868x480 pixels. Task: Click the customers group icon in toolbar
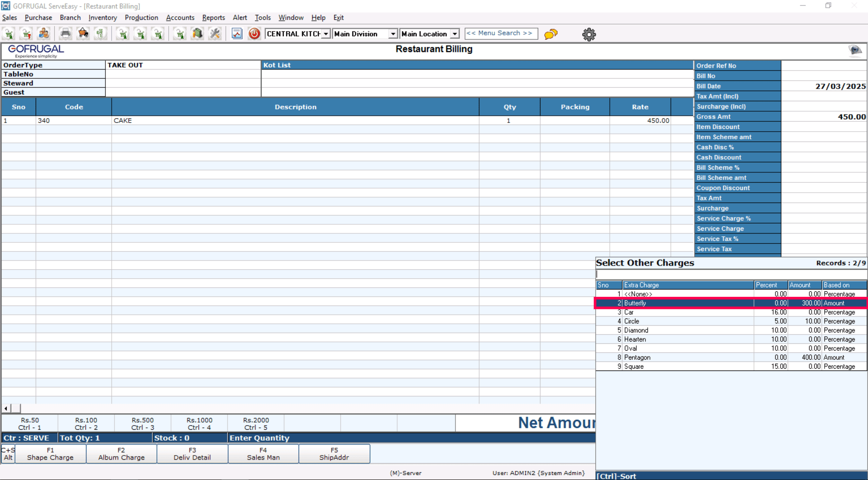tap(44, 34)
